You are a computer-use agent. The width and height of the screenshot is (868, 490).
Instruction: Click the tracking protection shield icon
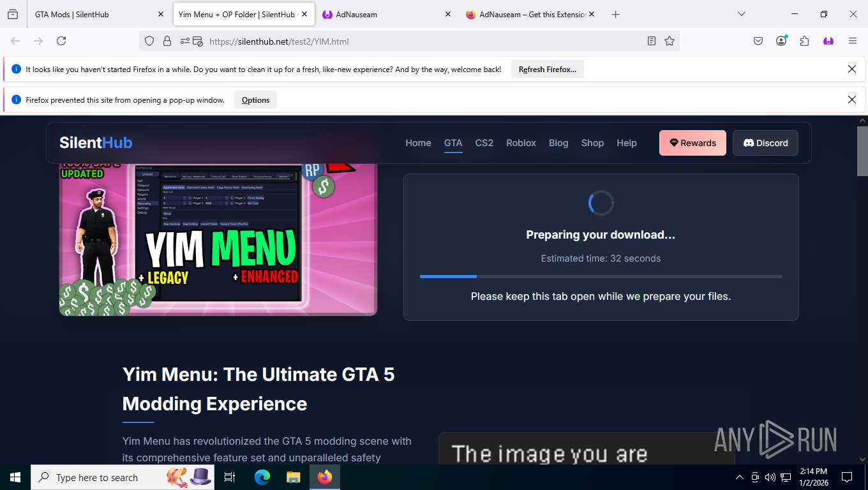click(149, 41)
